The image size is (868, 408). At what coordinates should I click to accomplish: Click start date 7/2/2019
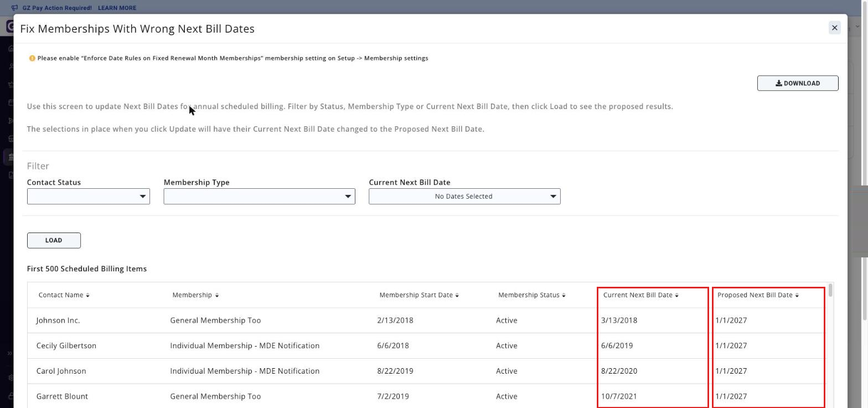pyautogui.click(x=393, y=396)
